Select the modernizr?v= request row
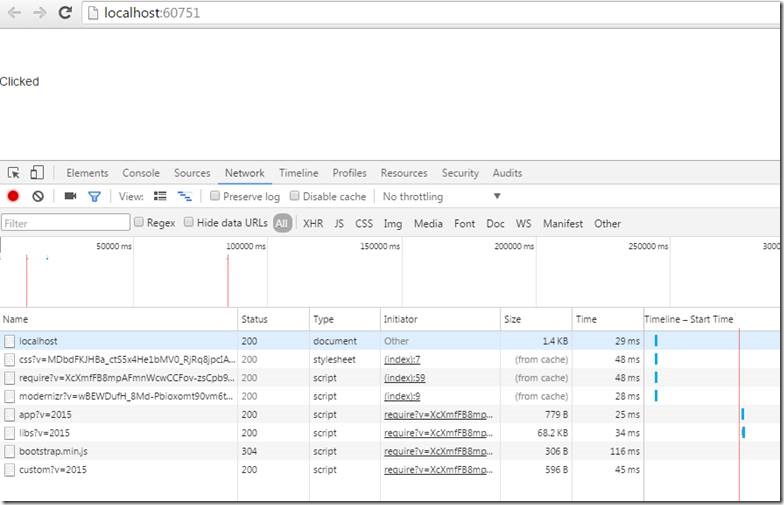This screenshot has height=505, width=784. click(x=390, y=396)
